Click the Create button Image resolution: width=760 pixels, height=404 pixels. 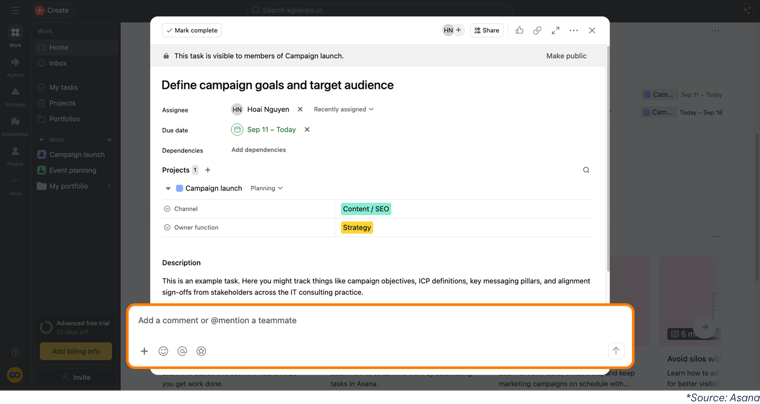tap(52, 10)
